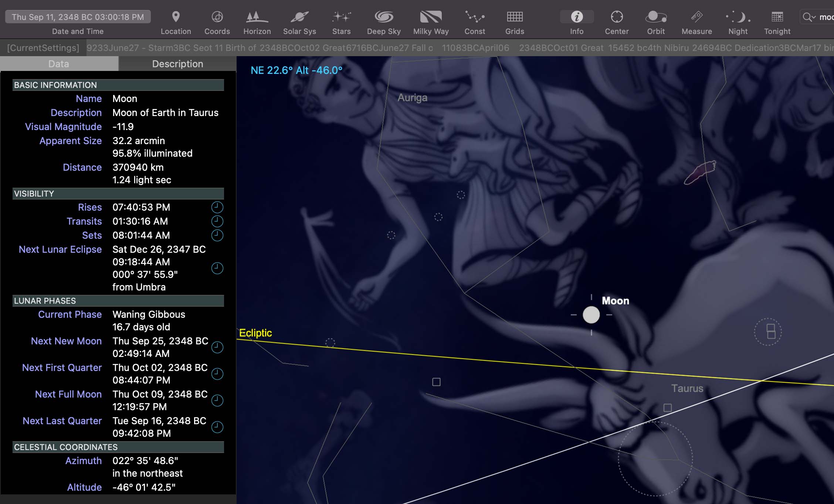834x504 pixels.
Task: Click the NE 22.6° Alt readout
Action: 296,70
